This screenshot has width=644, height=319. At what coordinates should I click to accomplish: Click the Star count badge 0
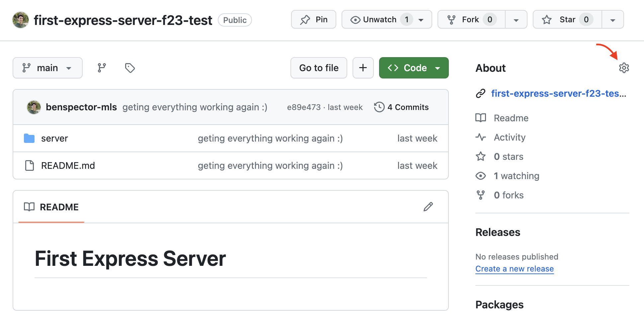click(586, 20)
